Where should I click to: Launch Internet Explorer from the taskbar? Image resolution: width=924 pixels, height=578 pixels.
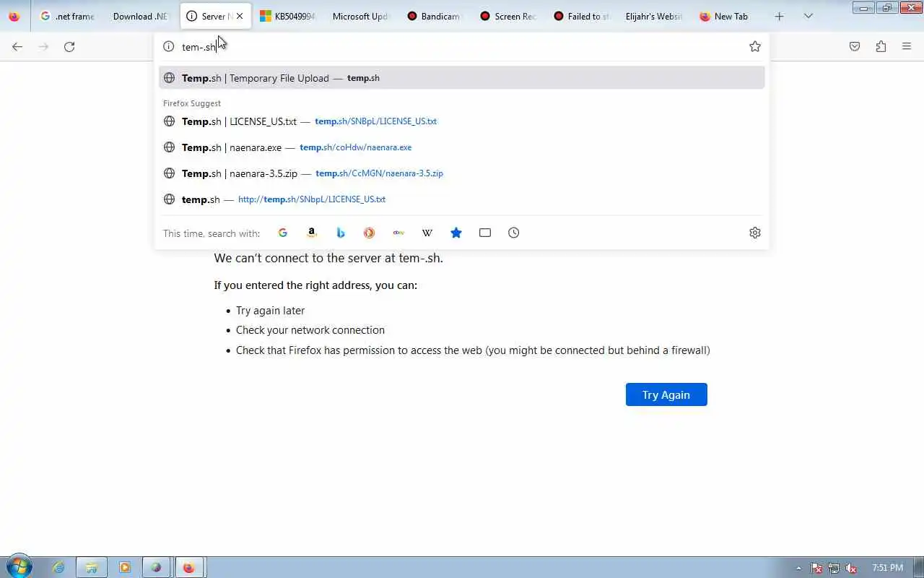(x=59, y=568)
